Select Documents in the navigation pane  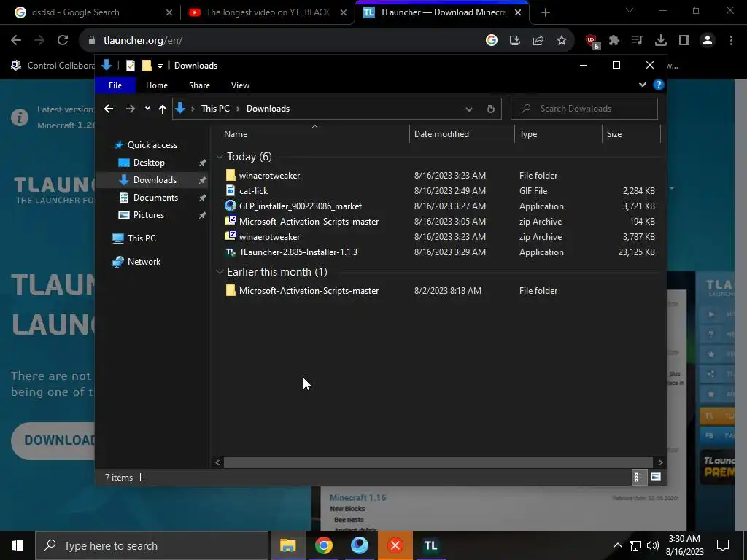click(155, 198)
